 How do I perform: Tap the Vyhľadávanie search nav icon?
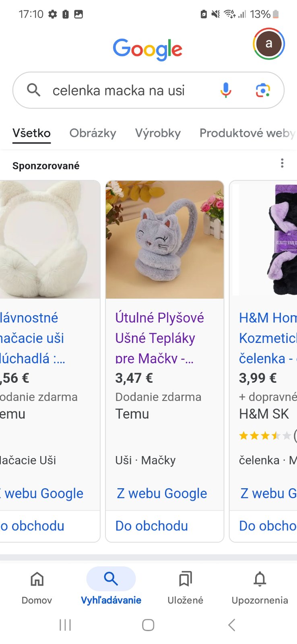click(111, 579)
